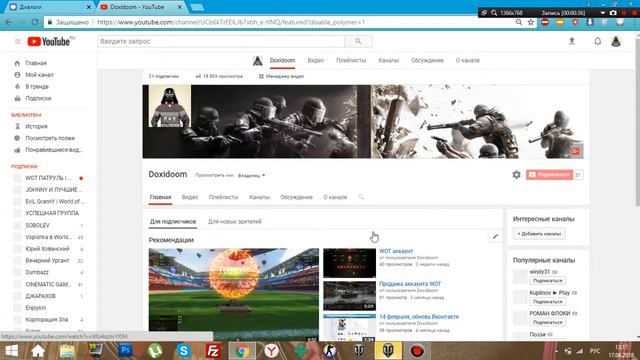
Task: Open FileZilla from the taskbar
Action: pyautogui.click(x=213, y=350)
